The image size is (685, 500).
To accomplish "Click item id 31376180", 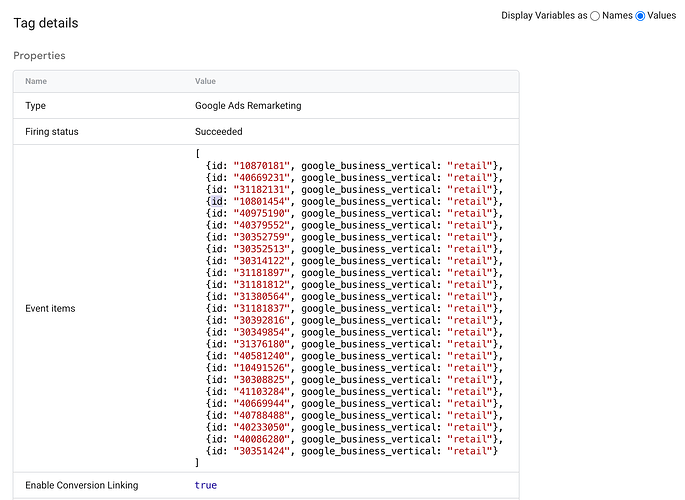I will point(262,344).
